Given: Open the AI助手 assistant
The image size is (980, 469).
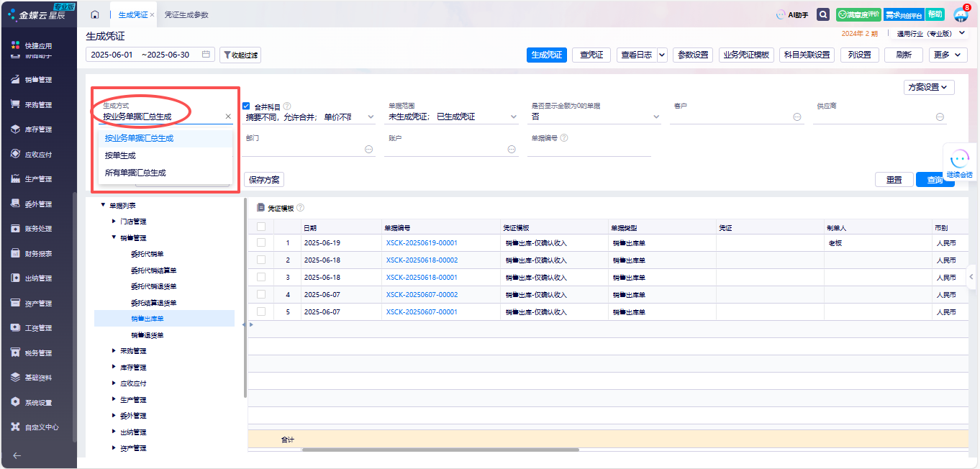Looking at the screenshot, I should tap(792, 15).
